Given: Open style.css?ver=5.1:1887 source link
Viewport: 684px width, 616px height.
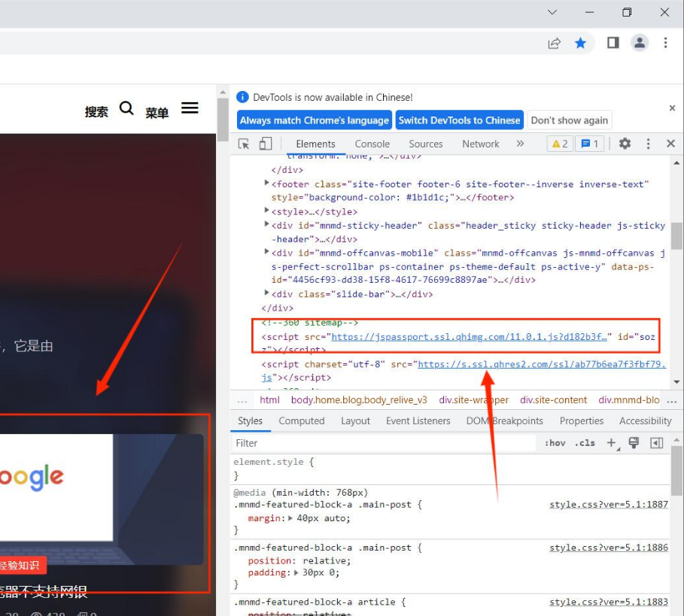Looking at the screenshot, I should tap(609, 505).
